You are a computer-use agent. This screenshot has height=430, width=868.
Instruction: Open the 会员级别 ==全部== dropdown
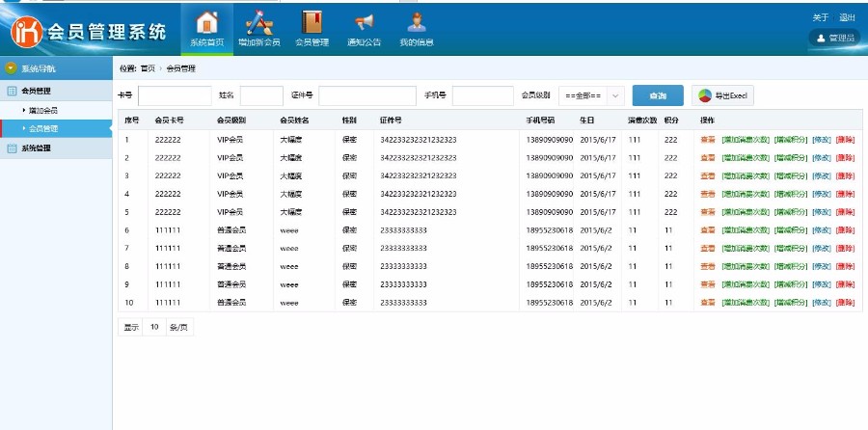591,95
